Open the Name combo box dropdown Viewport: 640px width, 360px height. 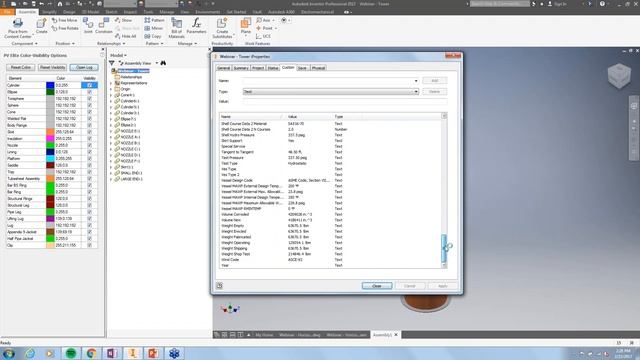416,81
